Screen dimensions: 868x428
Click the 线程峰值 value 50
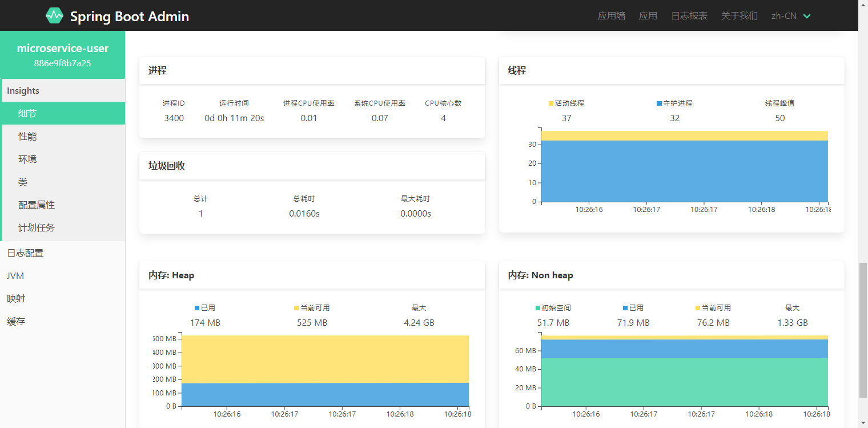(780, 118)
